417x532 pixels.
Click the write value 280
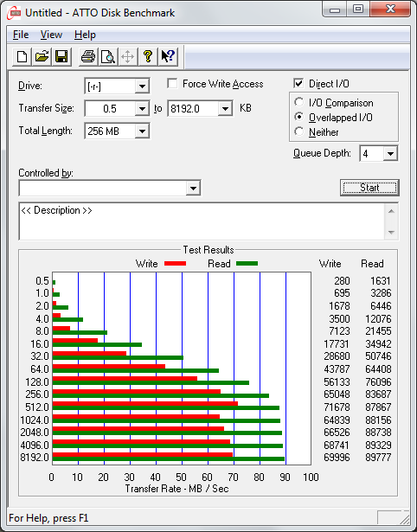pos(342,281)
